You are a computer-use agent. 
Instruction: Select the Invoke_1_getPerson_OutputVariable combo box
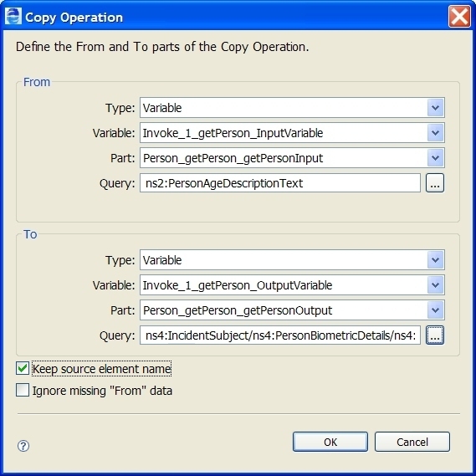292,285
